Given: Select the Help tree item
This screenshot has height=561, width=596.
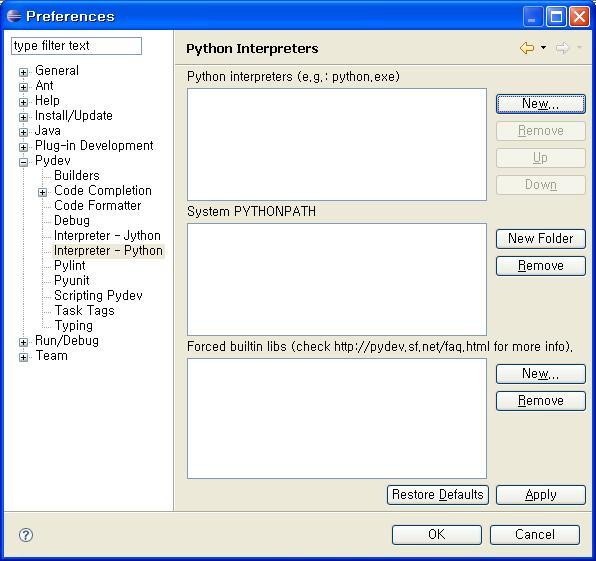Looking at the screenshot, I should pos(47,100).
